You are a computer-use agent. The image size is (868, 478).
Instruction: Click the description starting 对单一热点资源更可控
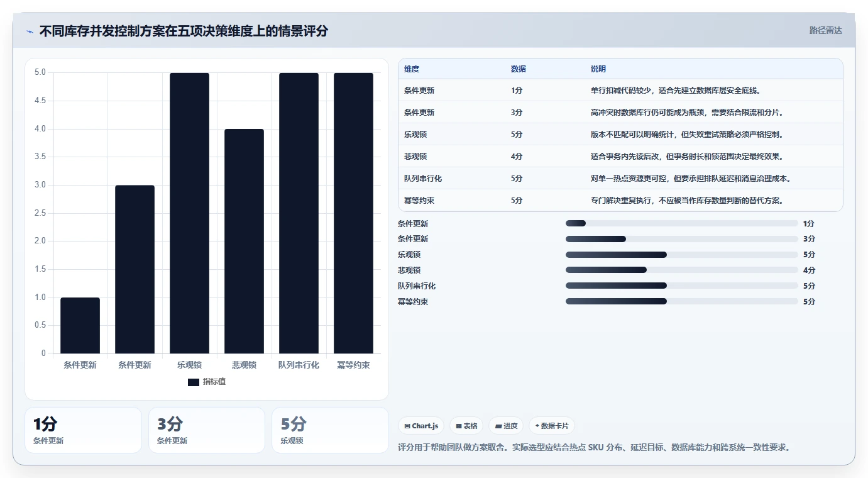[x=691, y=179]
